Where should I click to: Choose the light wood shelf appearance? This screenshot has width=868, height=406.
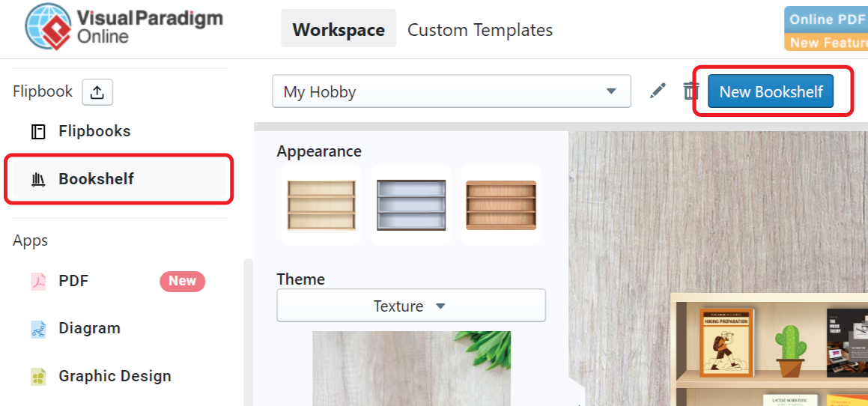tap(321, 205)
